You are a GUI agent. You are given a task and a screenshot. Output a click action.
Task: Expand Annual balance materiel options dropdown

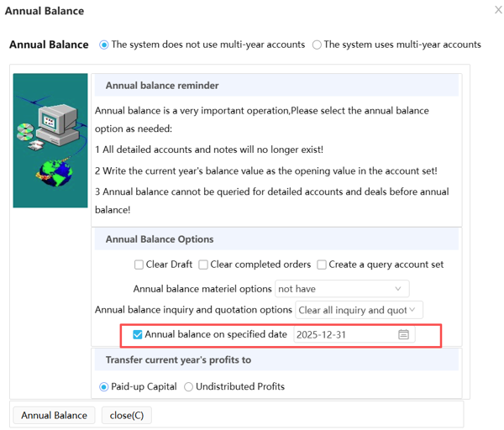[341, 289]
